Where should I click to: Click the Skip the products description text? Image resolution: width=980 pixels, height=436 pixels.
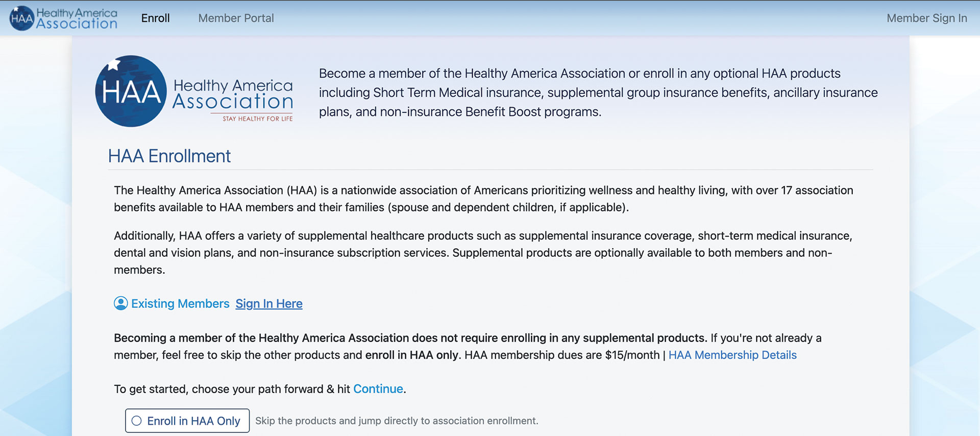click(x=397, y=421)
